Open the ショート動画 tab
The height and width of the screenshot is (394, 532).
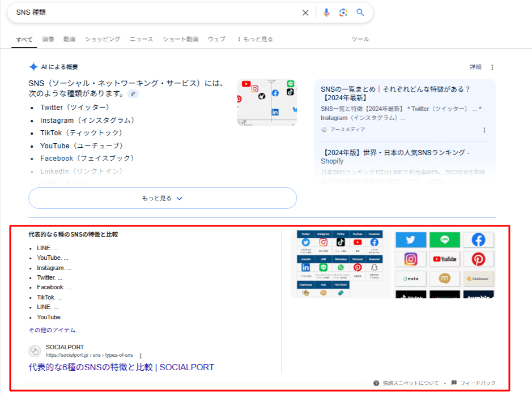(181, 39)
